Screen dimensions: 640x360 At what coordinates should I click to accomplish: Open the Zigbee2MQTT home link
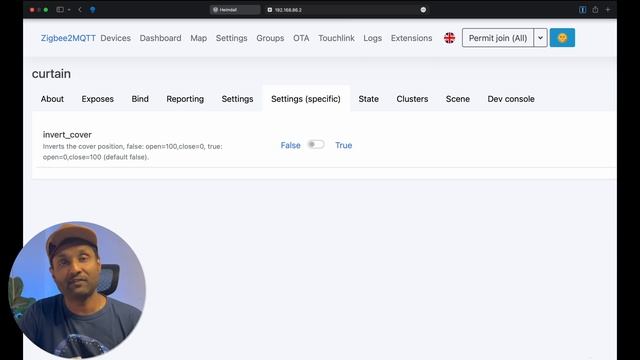(x=68, y=38)
